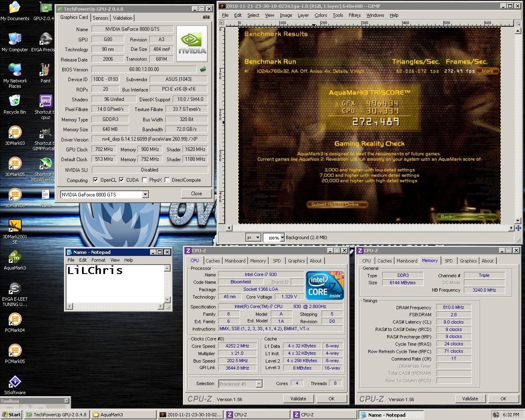Image resolution: width=525 pixels, height=420 pixels.
Task: Open Graphics tab in right CPU-Z window
Action: [468, 261]
